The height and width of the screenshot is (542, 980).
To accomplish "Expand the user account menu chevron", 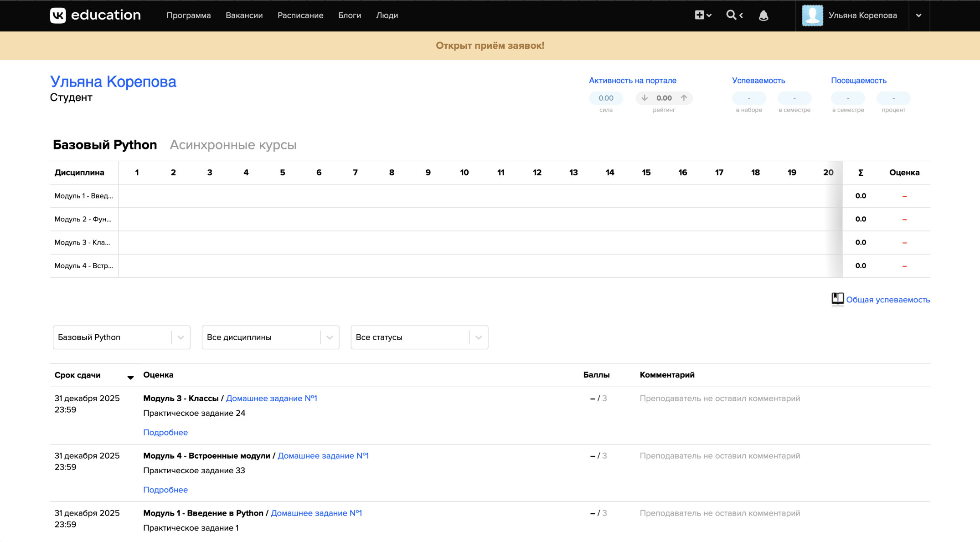I will [x=918, y=15].
